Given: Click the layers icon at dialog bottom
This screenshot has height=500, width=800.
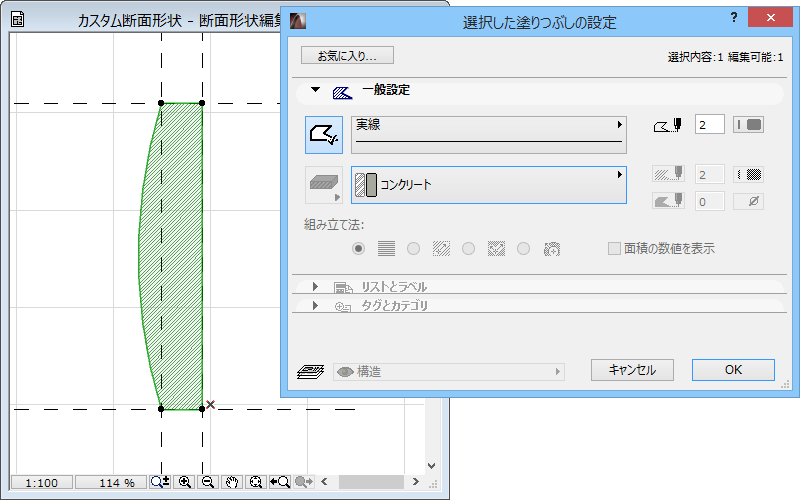Looking at the screenshot, I should pyautogui.click(x=310, y=371).
